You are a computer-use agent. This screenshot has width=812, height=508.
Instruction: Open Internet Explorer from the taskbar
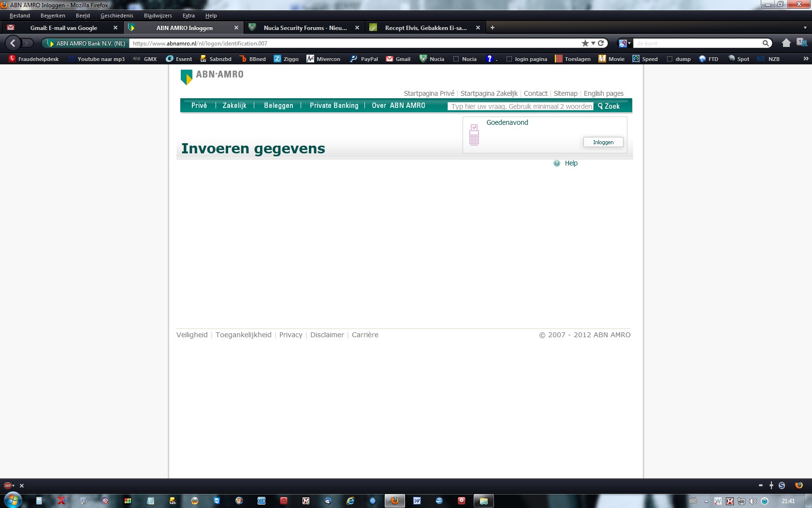pyautogui.click(x=350, y=501)
